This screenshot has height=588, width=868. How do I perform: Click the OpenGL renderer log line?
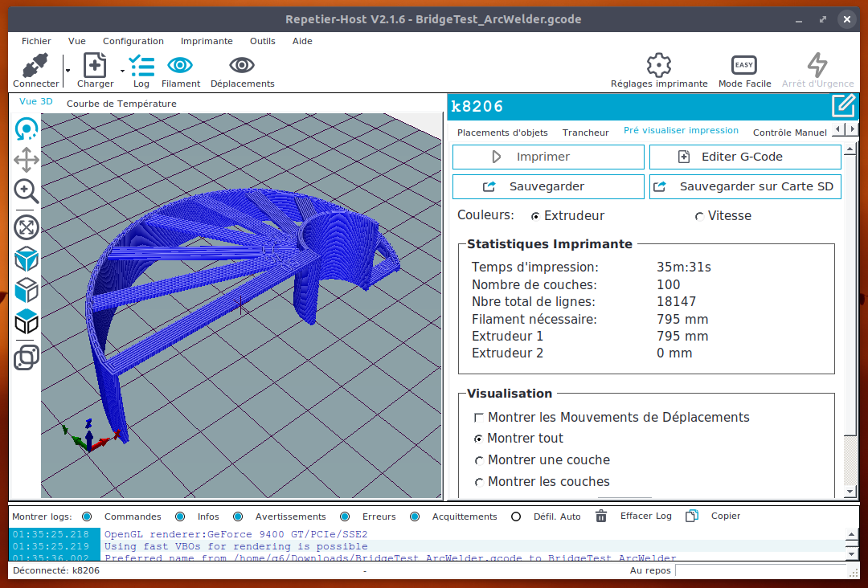235,534
